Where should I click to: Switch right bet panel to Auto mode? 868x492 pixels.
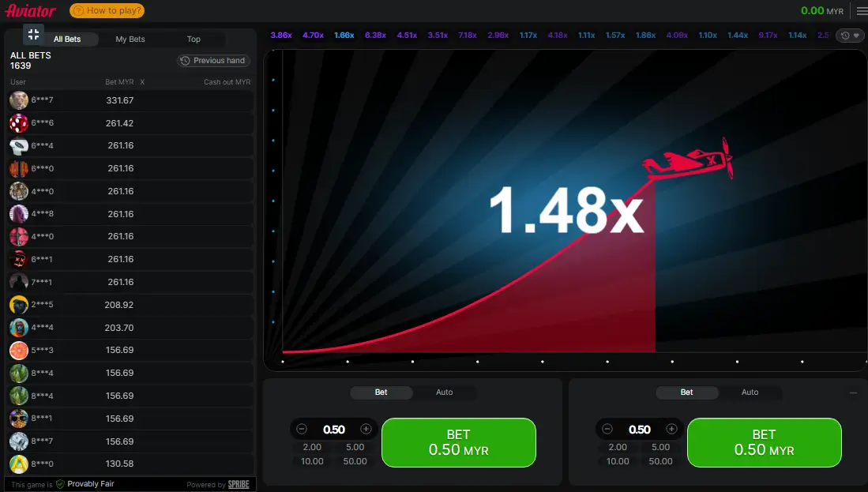coord(750,392)
